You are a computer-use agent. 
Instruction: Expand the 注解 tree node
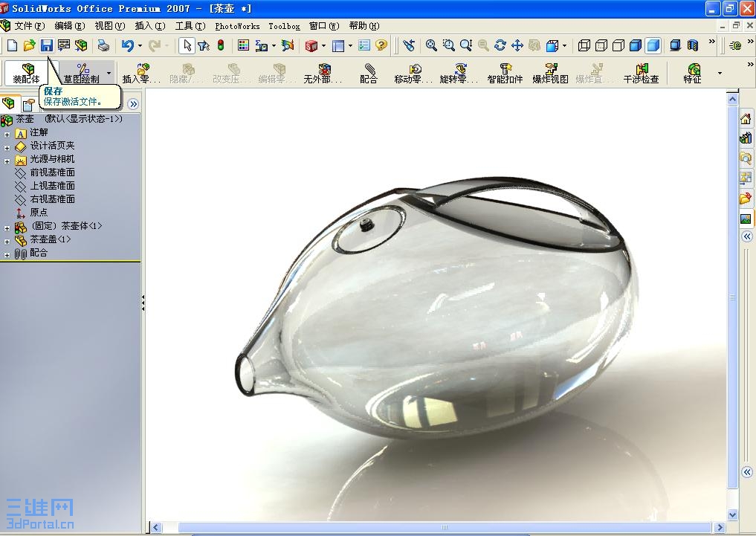pyautogui.click(x=7, y=135)
